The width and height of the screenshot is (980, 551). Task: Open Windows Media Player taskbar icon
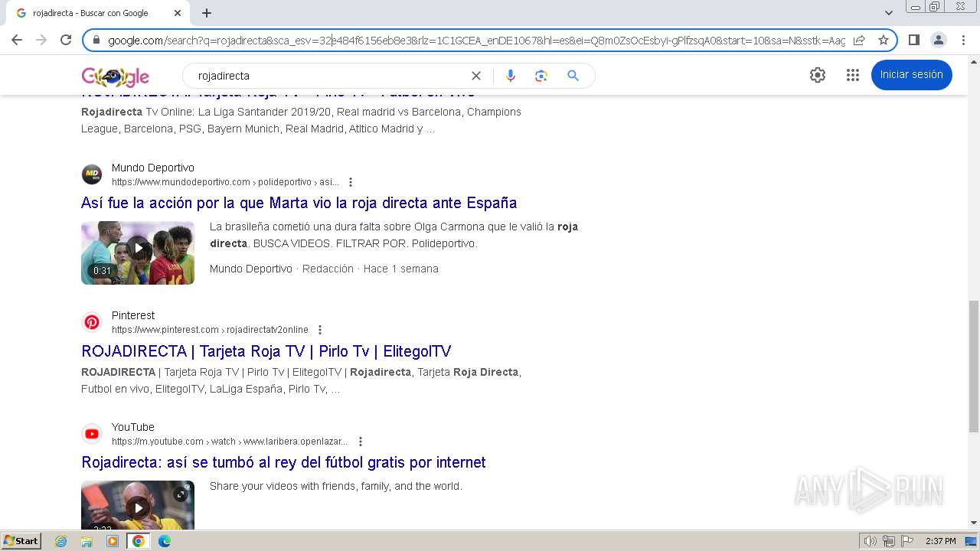point(113,541)
